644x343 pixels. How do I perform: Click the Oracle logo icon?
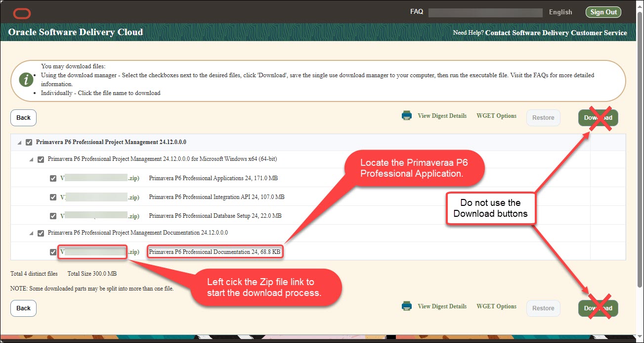21,13
